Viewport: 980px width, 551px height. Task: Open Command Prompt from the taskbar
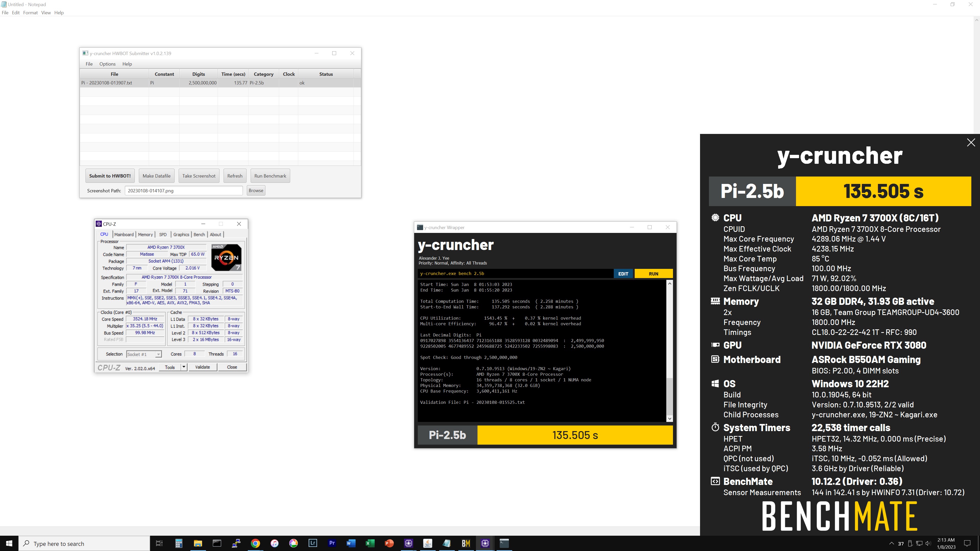[x=217, y=543]
